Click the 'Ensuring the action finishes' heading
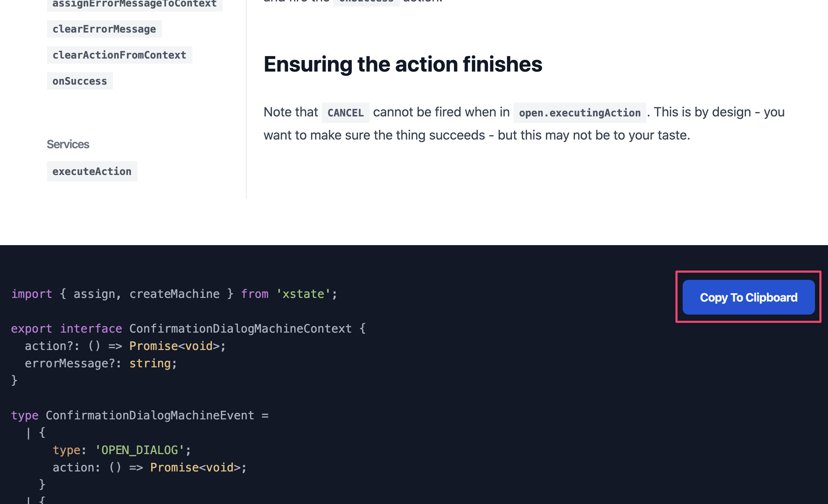Screen dimensions: 828x504 403,64
